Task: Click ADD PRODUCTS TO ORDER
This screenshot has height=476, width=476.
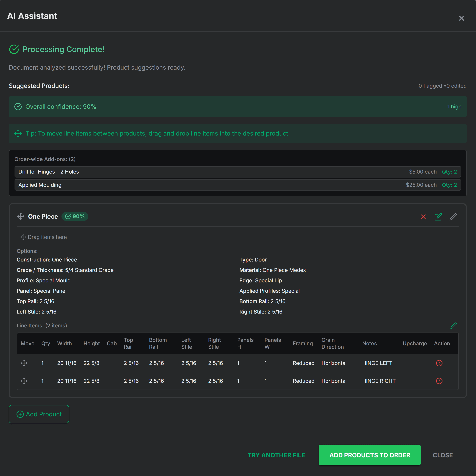Action: (x=370, y=455)
